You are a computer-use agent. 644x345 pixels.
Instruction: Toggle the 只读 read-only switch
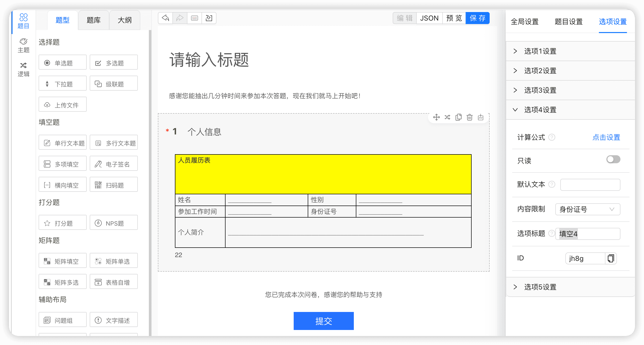(x=613, y=159)
